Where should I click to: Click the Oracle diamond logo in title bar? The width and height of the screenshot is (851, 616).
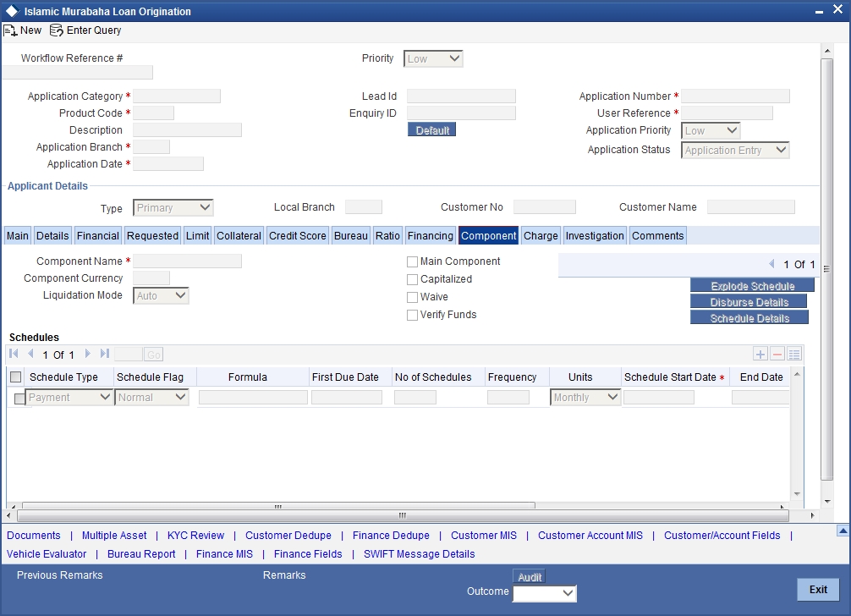pos(12,11)
